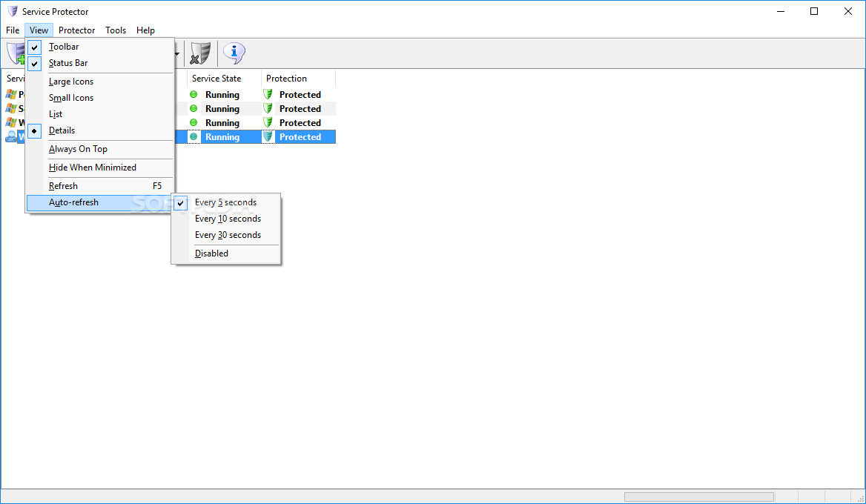The image size is (866, 504).
Task: Set auto-refresh to Every 30 seconds
Action: [x=226, y=235]
